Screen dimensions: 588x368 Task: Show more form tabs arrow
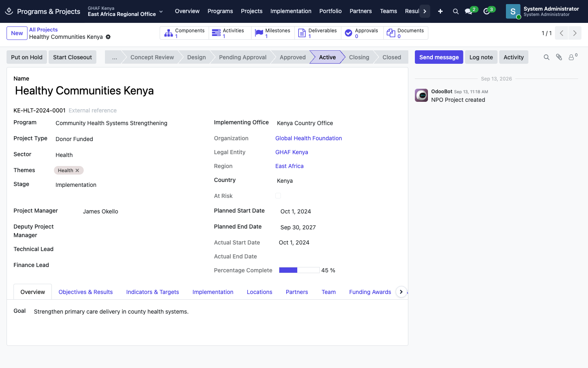(x=401, y=292)
